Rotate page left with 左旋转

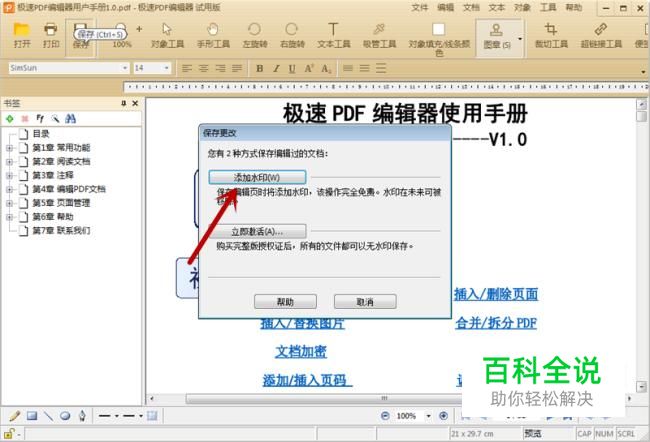coord(255,35)
